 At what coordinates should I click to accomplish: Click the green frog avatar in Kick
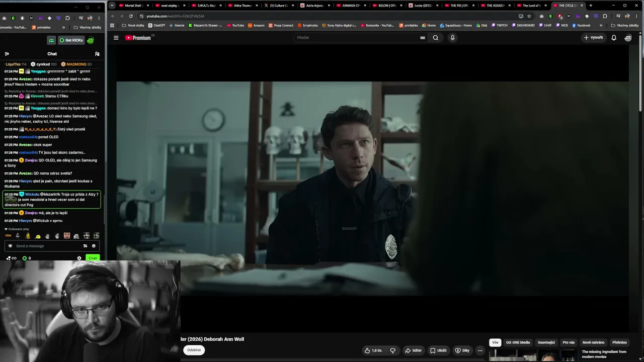(91, 40)
